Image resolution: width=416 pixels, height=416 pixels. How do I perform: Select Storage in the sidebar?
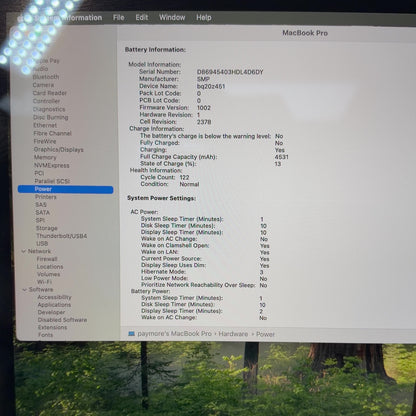pyautogui.click(x=47, y=228)
